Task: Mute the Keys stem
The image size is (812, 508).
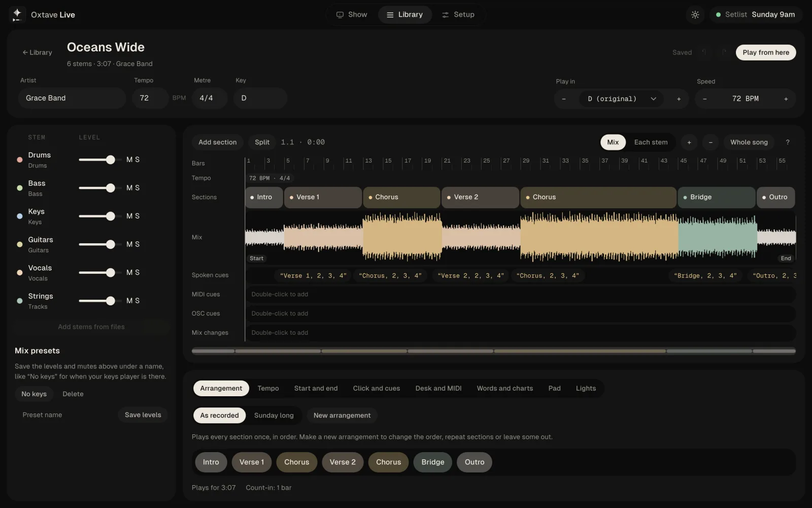Action: pos(129,216)
